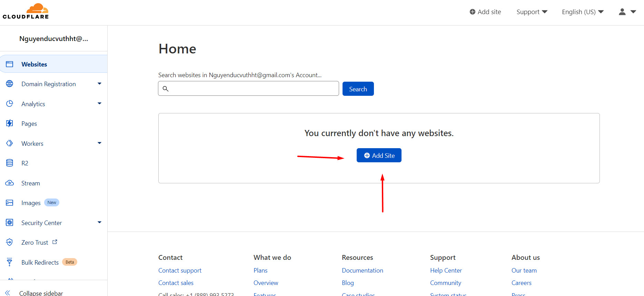Expand the Workers submenu arrow
The width and height of the screenshot is (644, 296).
coord(99,143)
